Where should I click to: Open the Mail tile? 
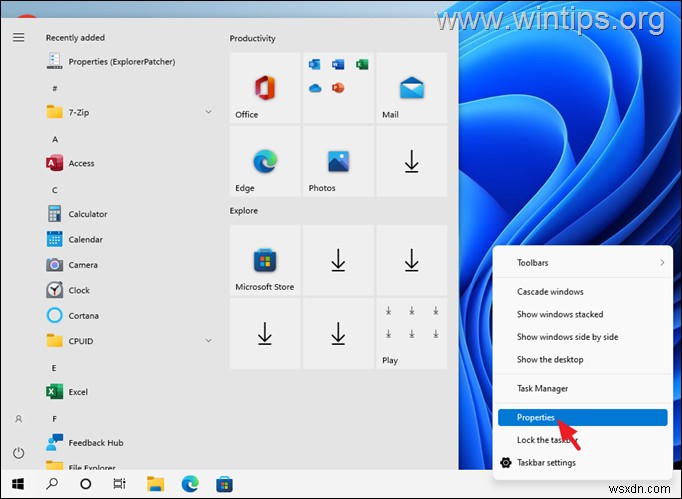(x=411, y=87)
